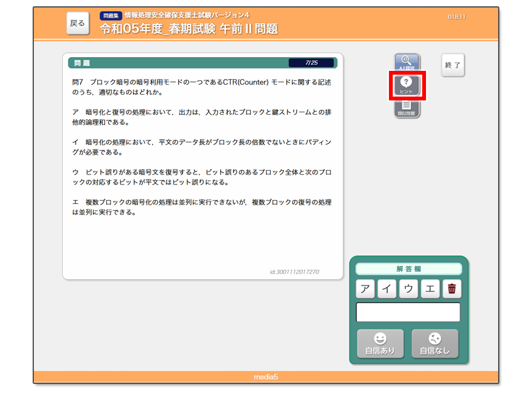Click the 令和05年度_春期試験 title text
The height and width of the screenshot is (394, 532).
pyautogui.click(x=189, y=29)
